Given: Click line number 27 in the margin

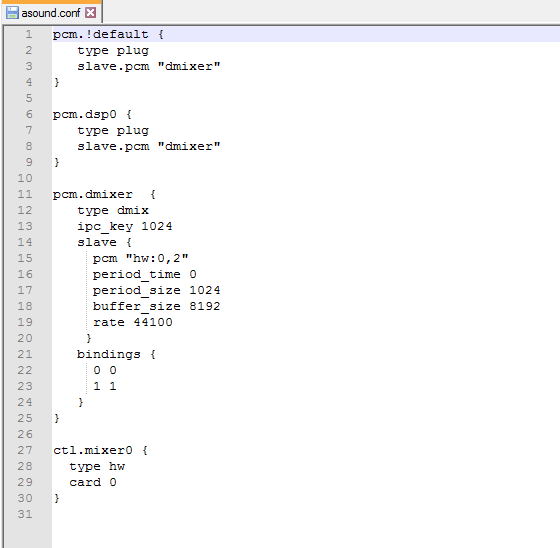Looking at the screenshot, I should (25, 450).
